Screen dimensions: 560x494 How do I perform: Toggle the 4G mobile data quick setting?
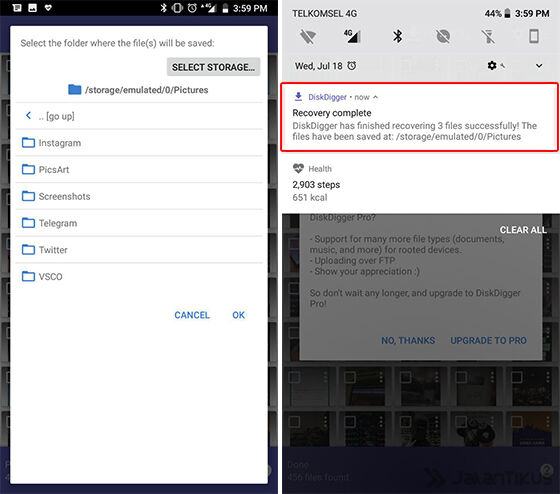[352, 36]
